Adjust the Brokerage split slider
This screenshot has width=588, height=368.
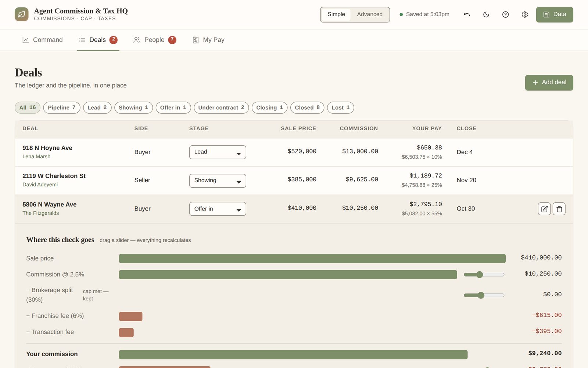[484, 295]
